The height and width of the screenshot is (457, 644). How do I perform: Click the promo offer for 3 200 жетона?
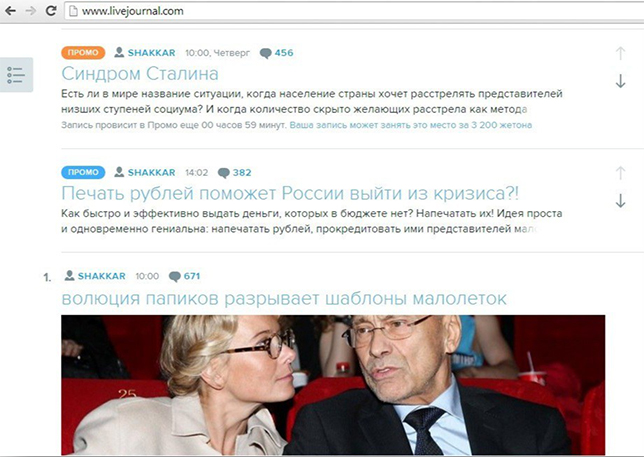pyautogui.click(x=411, y=125)
